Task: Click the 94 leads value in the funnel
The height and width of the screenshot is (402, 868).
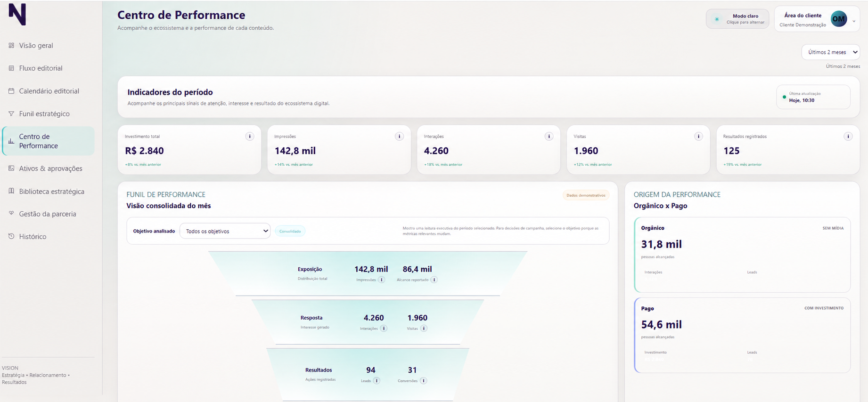Action: coord(371,370)
